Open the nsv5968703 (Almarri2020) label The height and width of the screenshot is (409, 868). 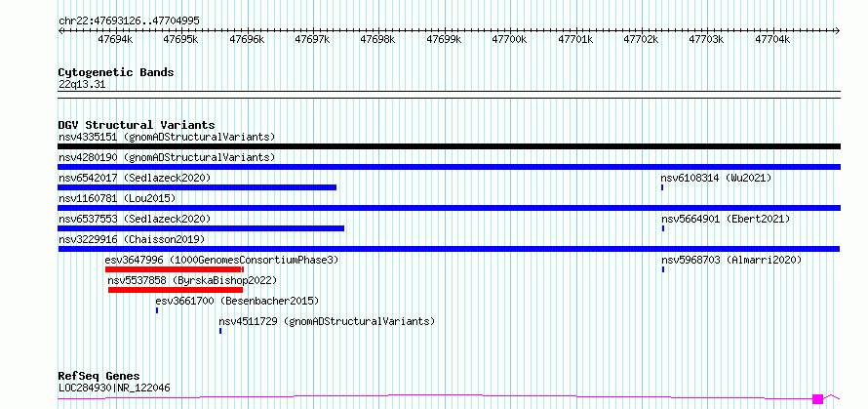tap(731, 260)
